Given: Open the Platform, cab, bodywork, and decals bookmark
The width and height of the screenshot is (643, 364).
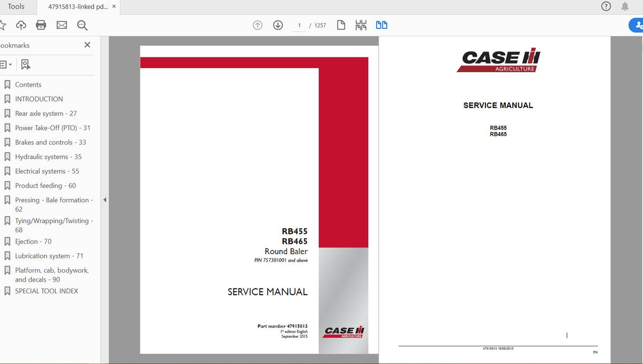Looking at the screenshot, I should pyautogui.click(x=51, y=275).
